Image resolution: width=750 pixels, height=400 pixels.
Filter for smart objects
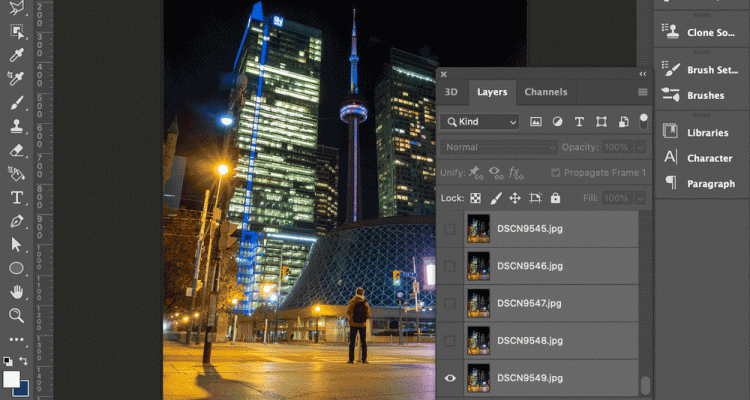(623, 122)
